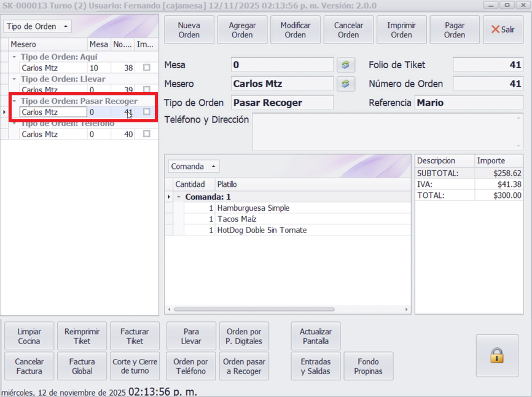Enable the checkbox on order 40 row
Viewport: 532px width, 397px height.
(x=146, y=134)
